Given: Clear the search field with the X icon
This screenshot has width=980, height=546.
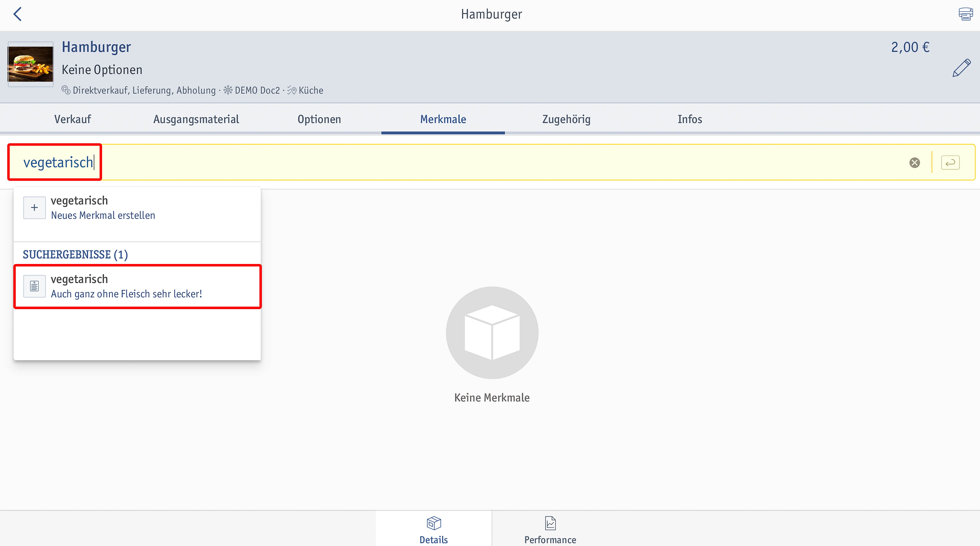Looking at the screenshot, I should tap(914, 163).
